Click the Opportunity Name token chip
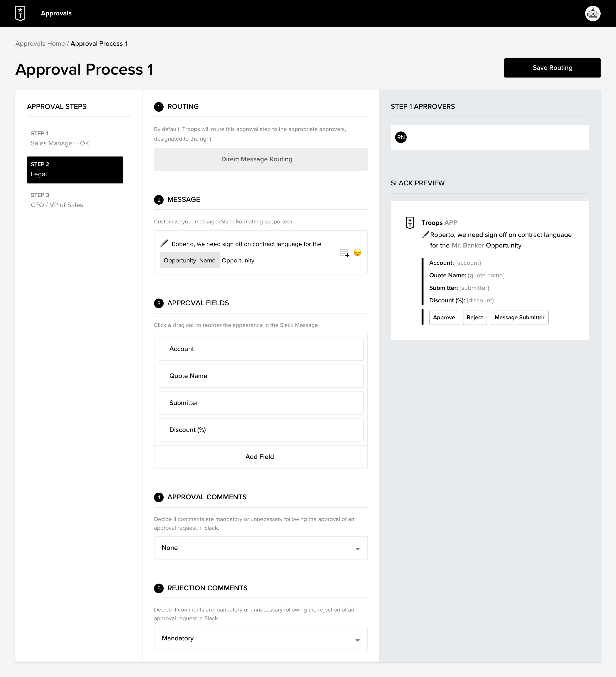This screenshot has width=616, height=677. (189, 260)
